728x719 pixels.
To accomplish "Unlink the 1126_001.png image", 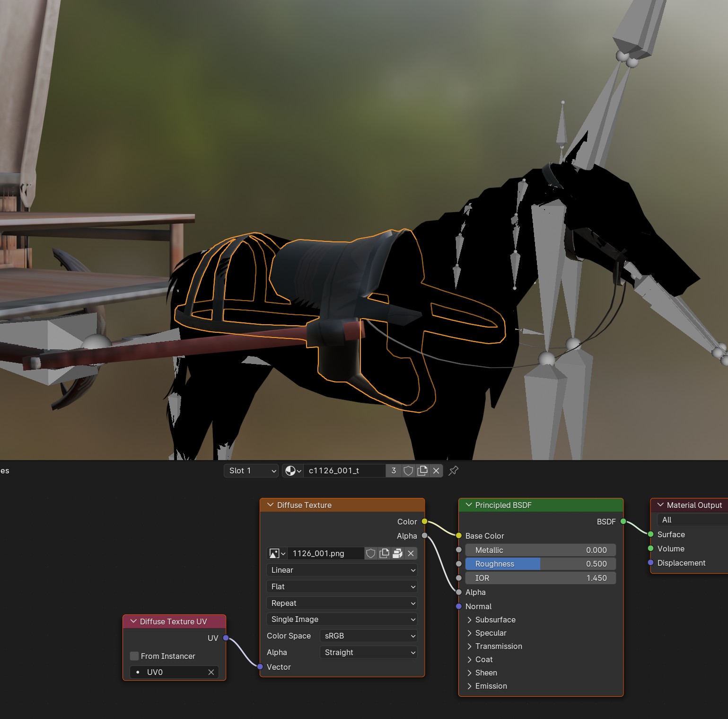I will click(411, 553).
